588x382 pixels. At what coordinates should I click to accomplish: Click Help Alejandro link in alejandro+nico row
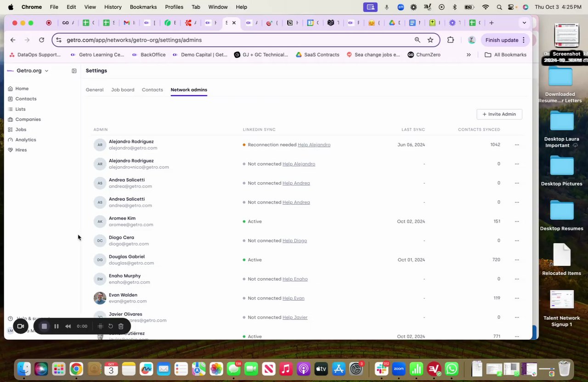[x=299, y=164]
